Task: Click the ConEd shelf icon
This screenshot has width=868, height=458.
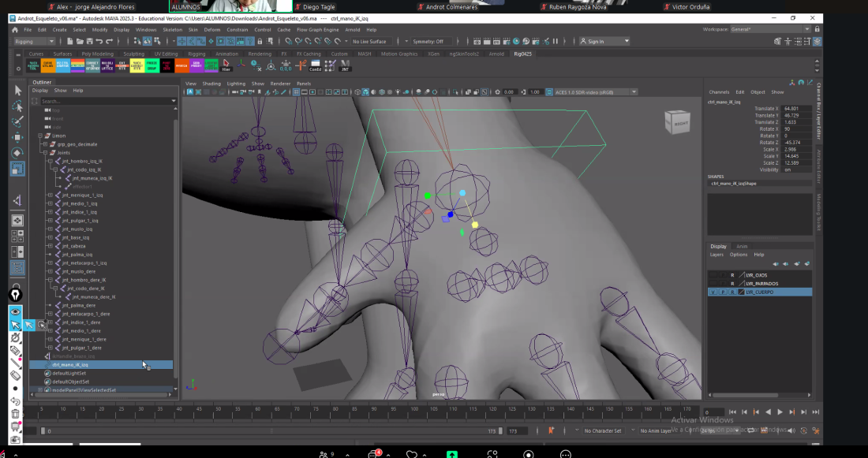Action: (x=316, y=66)
